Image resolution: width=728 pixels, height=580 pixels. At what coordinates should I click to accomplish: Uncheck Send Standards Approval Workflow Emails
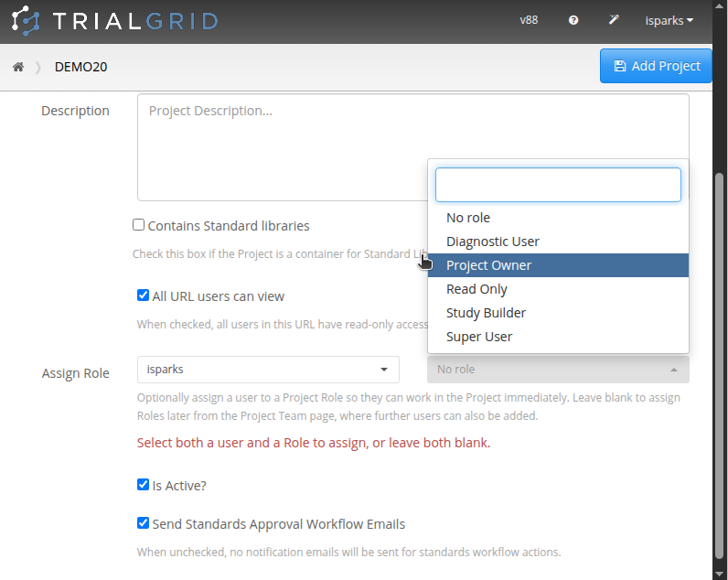143,523
